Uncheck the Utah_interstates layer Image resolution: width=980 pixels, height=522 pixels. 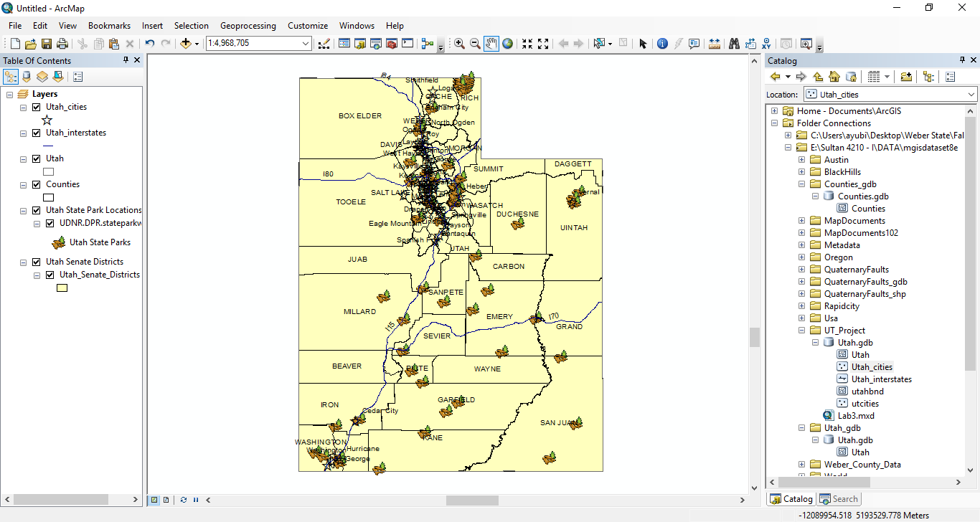click(x=37, y=133)
